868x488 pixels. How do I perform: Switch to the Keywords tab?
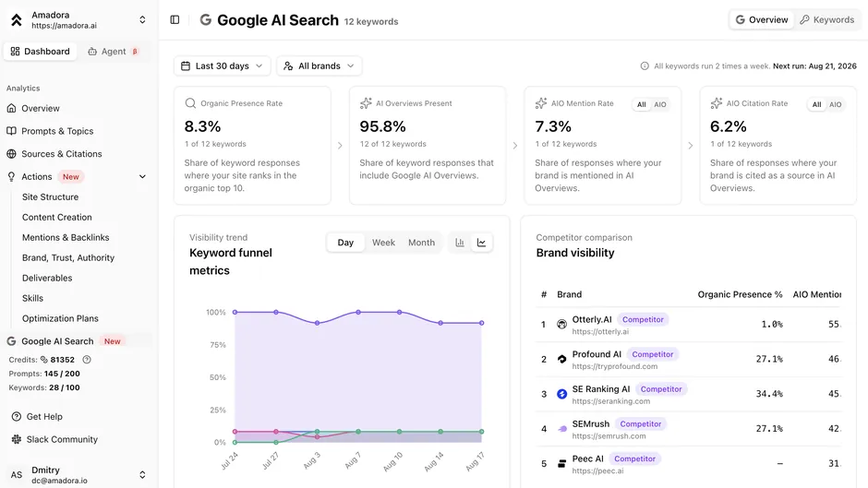click(x=827, y=20)
